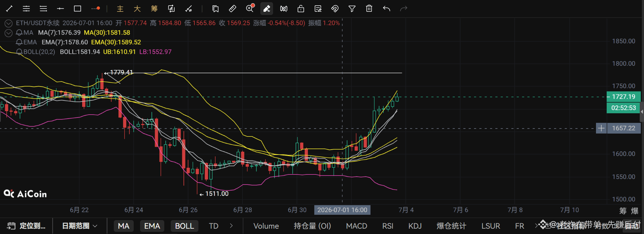
Task: Click the 1850.00 price axis label
Action: (x=623, y=41)
